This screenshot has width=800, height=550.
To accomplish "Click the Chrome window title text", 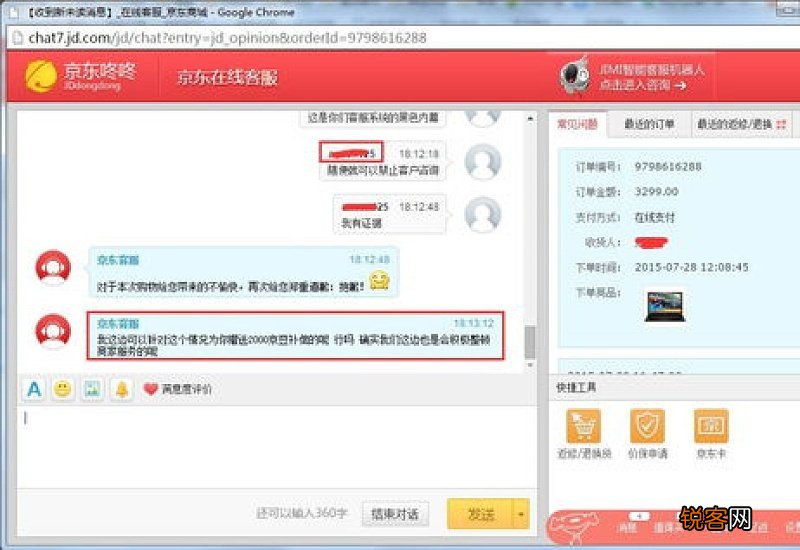I will pyautogui.click(x=162, y=12).
